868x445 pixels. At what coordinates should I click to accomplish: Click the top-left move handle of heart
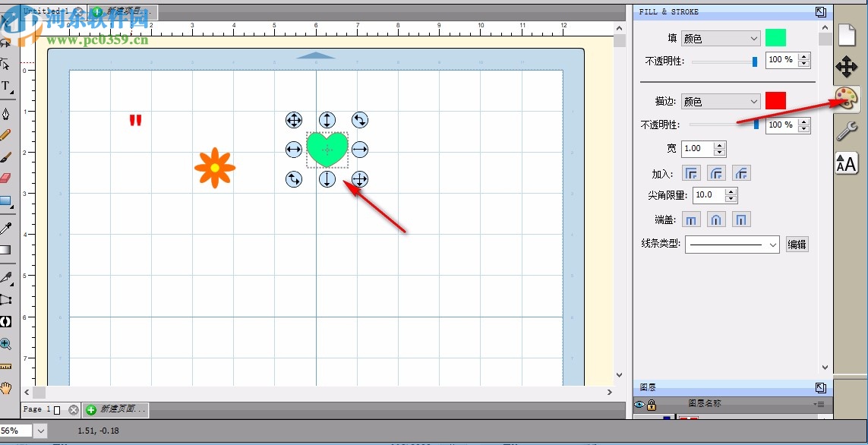coord(294,119)
